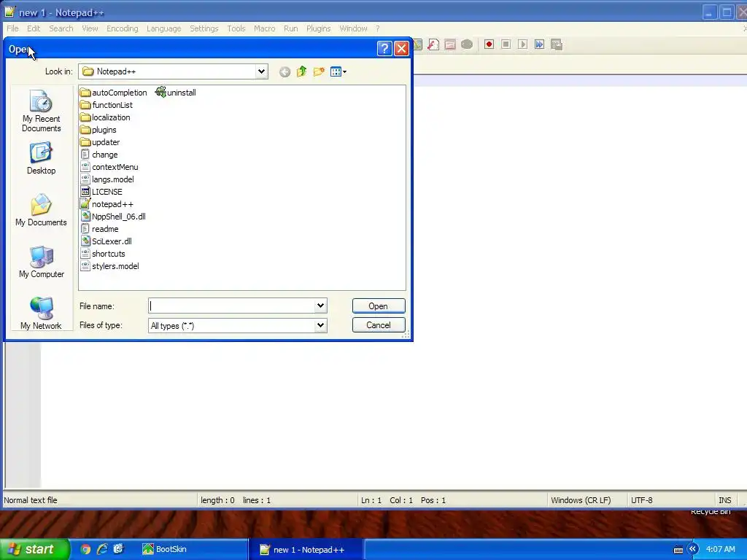
Task: Select the NppShell_06.dll file
Action: click(113, 216)
